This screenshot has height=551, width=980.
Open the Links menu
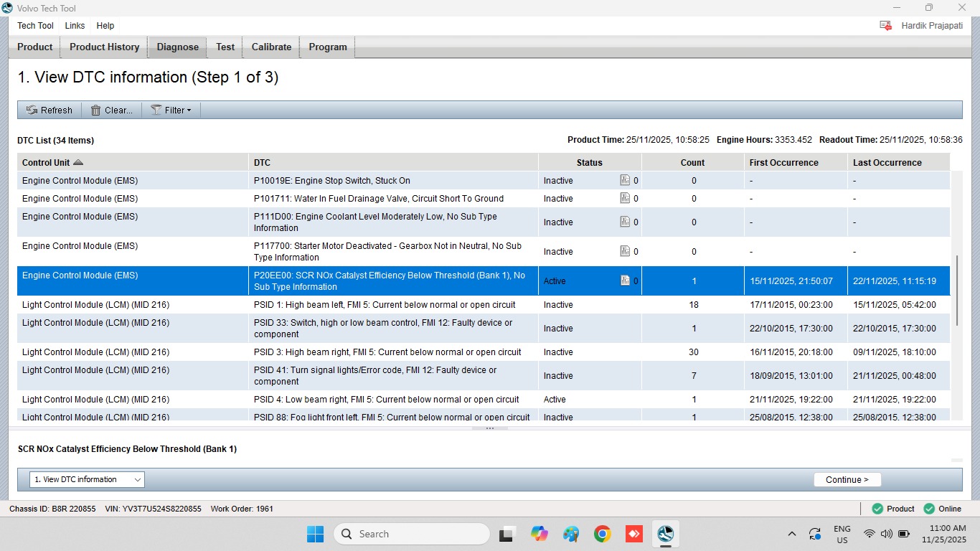[x=75, y=26]
